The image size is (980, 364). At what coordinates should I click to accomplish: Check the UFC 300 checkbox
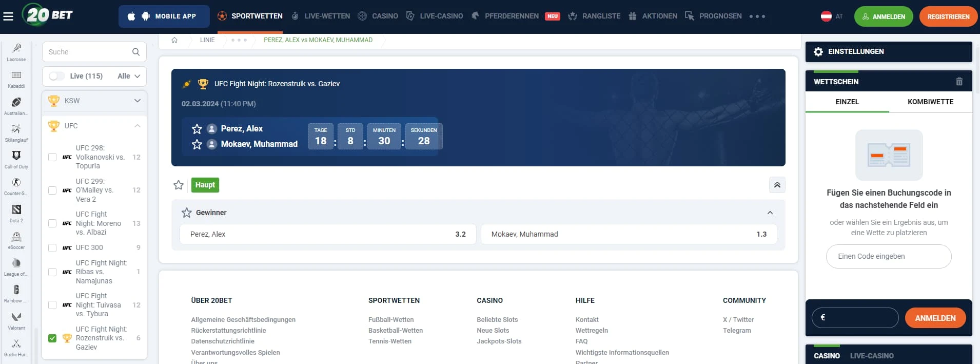52,248
